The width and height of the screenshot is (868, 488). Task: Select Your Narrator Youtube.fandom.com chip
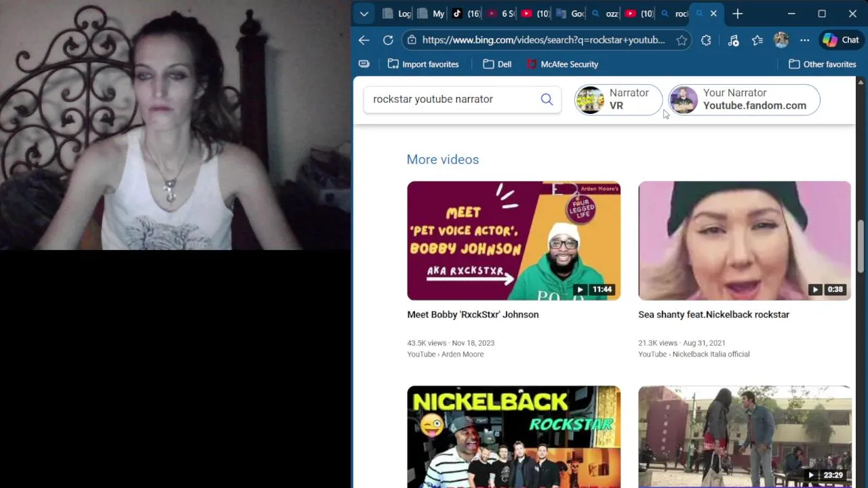[744, 100]
